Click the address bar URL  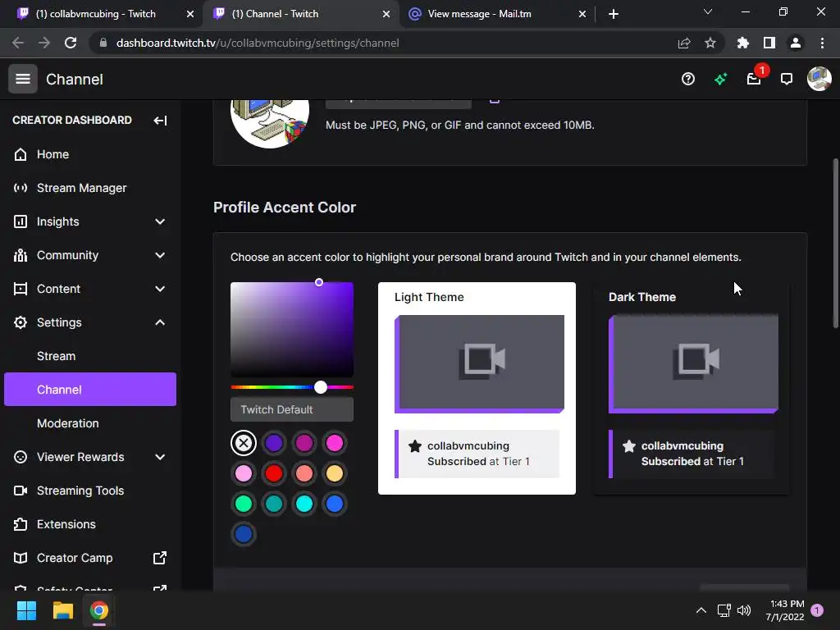pyautogui.click(x=258, y=43)
